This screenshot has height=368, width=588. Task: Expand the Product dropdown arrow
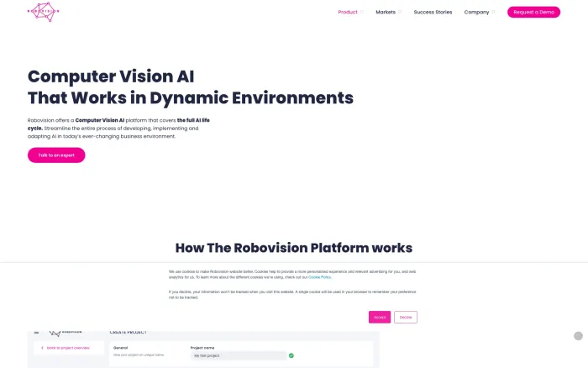362,12
